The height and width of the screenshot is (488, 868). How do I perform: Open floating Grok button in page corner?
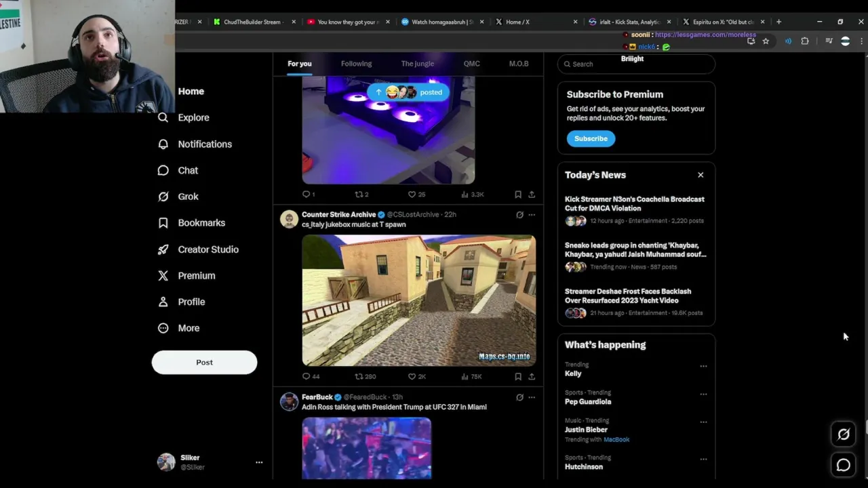[844, 434]
